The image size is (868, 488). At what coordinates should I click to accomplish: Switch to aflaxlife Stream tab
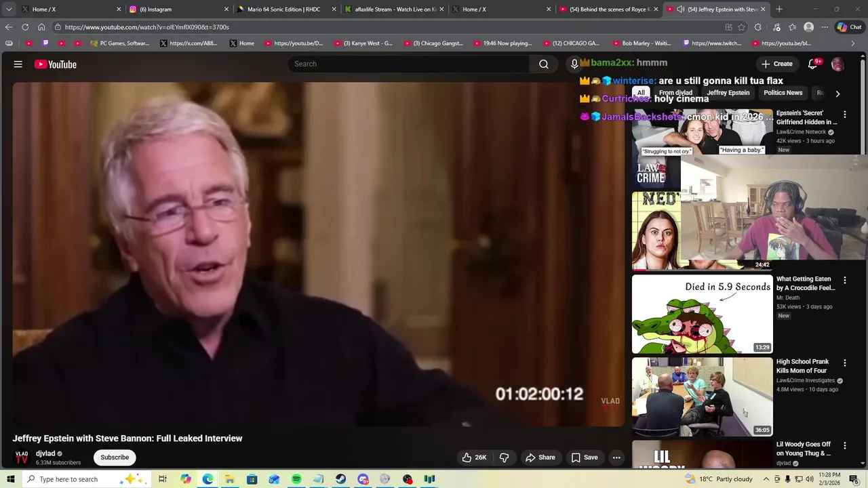(x=393, y=9)
